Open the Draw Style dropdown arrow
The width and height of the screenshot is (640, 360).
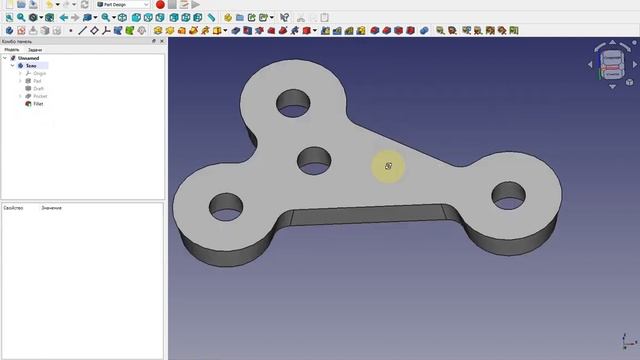[41, 18]
